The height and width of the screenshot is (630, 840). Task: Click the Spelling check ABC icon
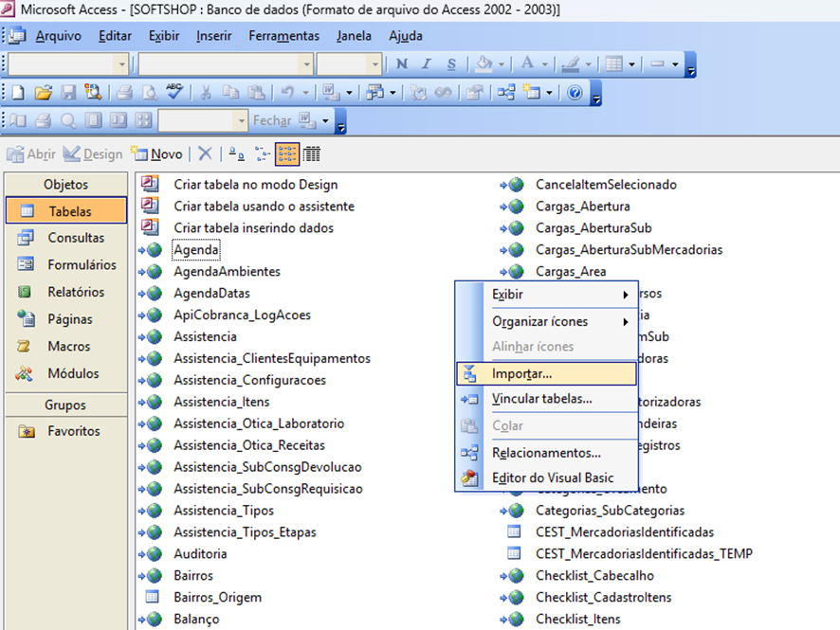point(173,93)
